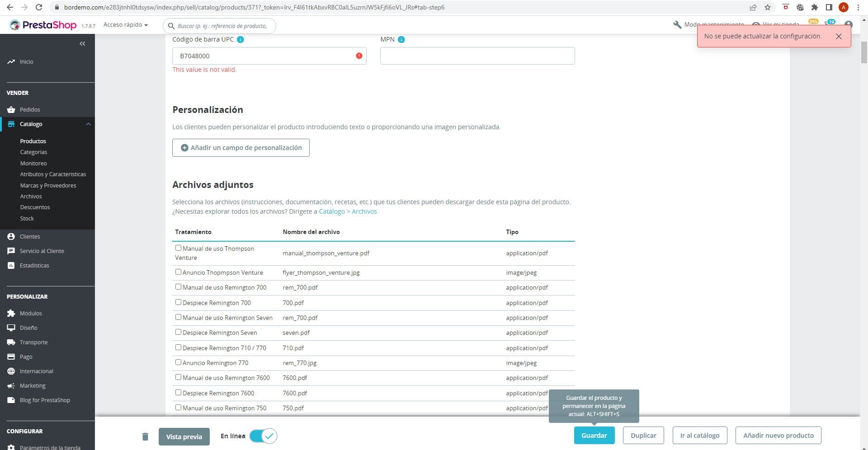Viewport: 868px width, 450px height.
Task: Click the Estadisticas chart icon
Action: 11,265
